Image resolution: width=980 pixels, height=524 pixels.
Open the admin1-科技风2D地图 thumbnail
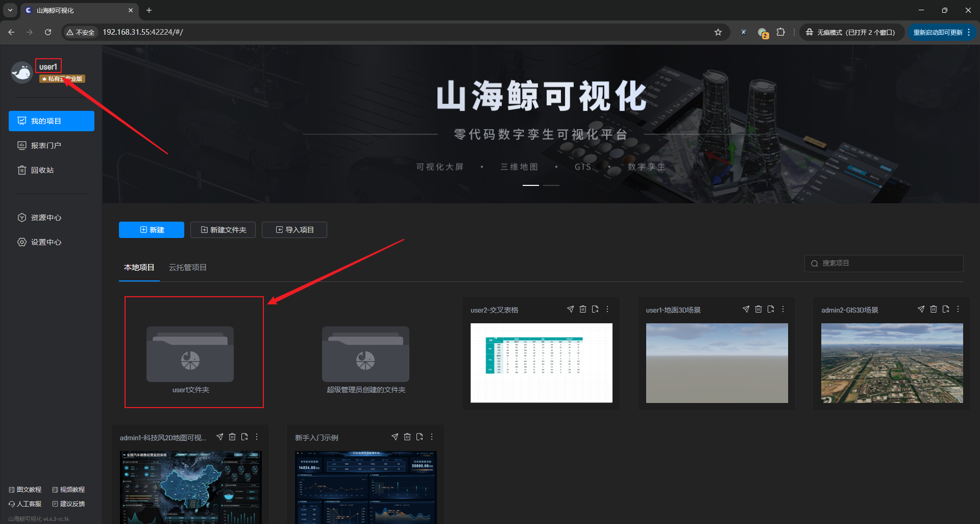(x=191, y=487)
